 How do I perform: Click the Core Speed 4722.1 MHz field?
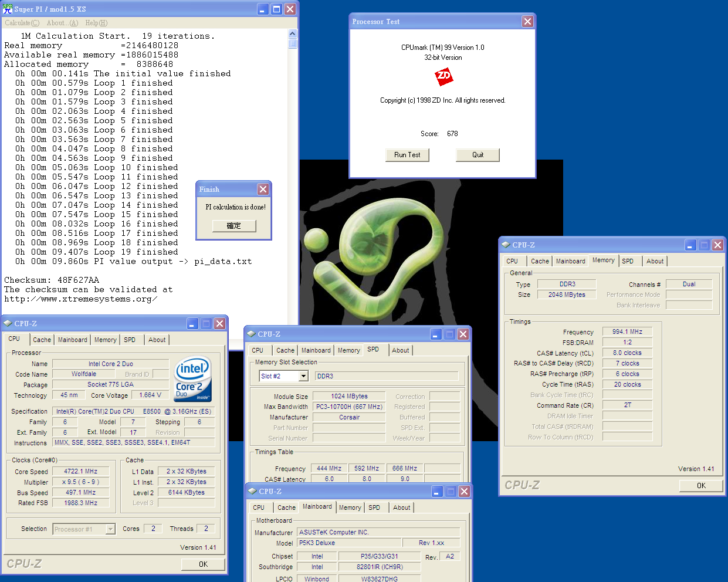(x=80, y=471)
